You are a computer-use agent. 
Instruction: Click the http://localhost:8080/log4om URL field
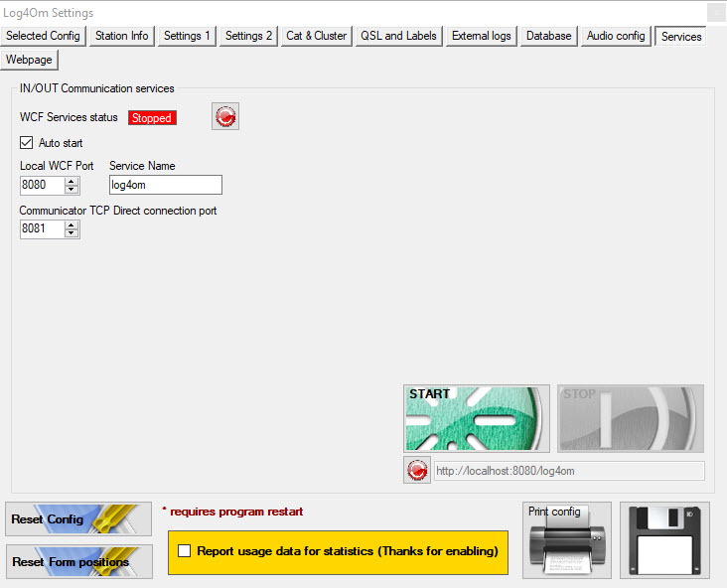point(569,471)
